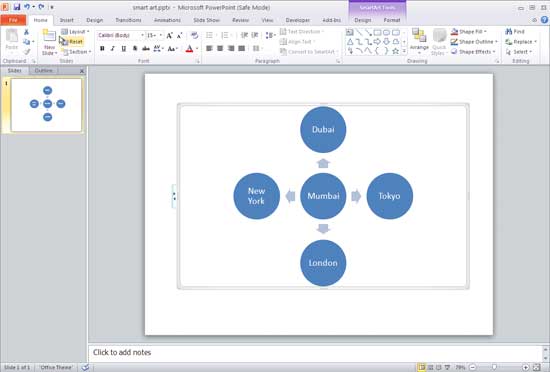Toggle italic formatting
The image size is (550, 372).
(x=113, y=49)
